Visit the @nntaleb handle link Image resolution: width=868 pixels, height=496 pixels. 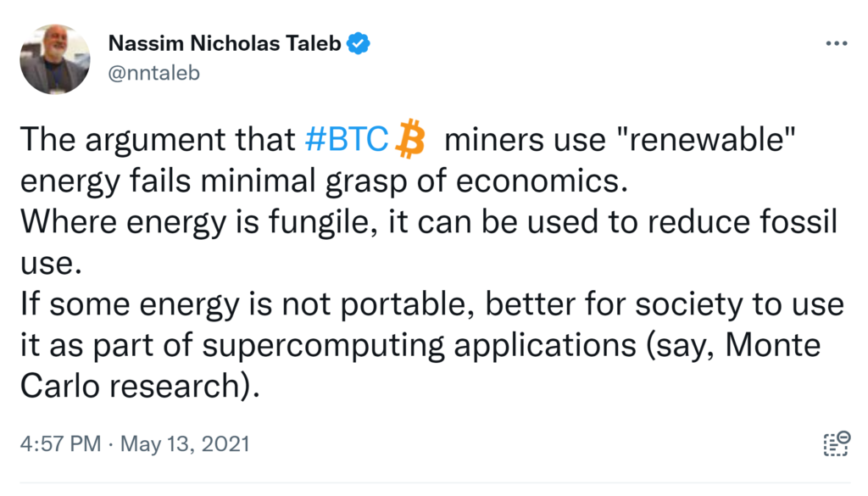coord(153,73)
